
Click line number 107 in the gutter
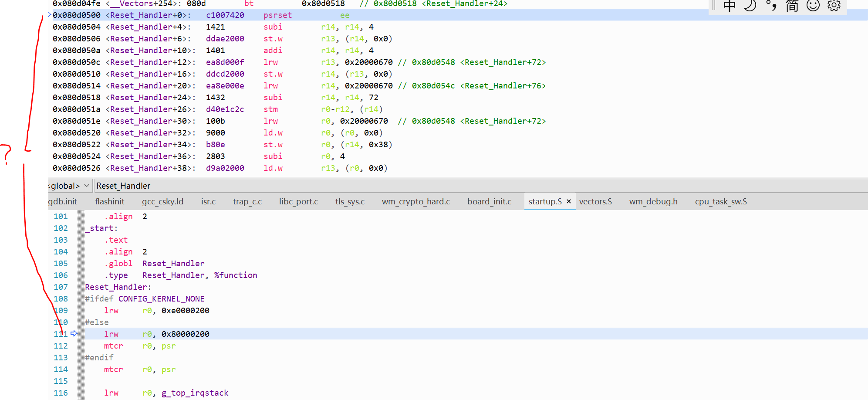pos(61,287)
